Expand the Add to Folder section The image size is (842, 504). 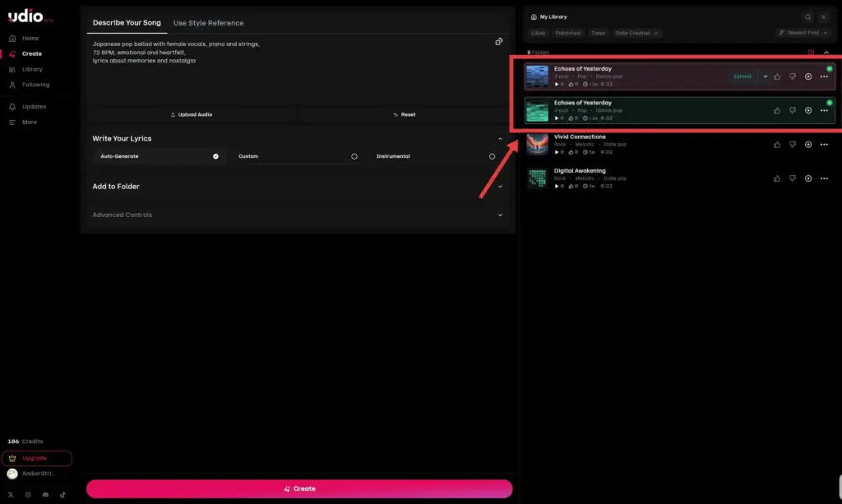(500, 187)
